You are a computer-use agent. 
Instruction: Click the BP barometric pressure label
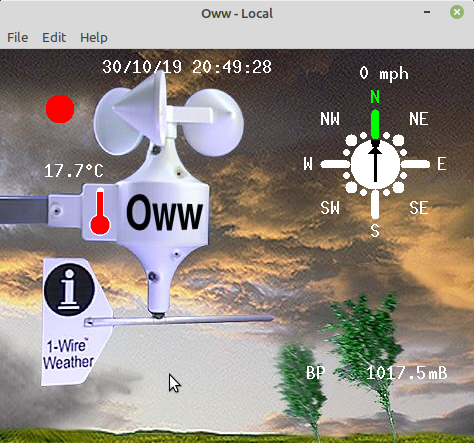315,373
